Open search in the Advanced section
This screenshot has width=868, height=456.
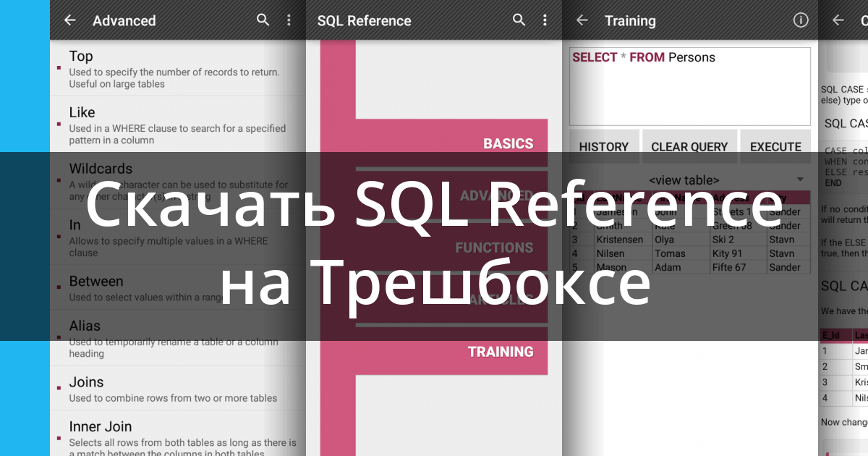(263, 20)
